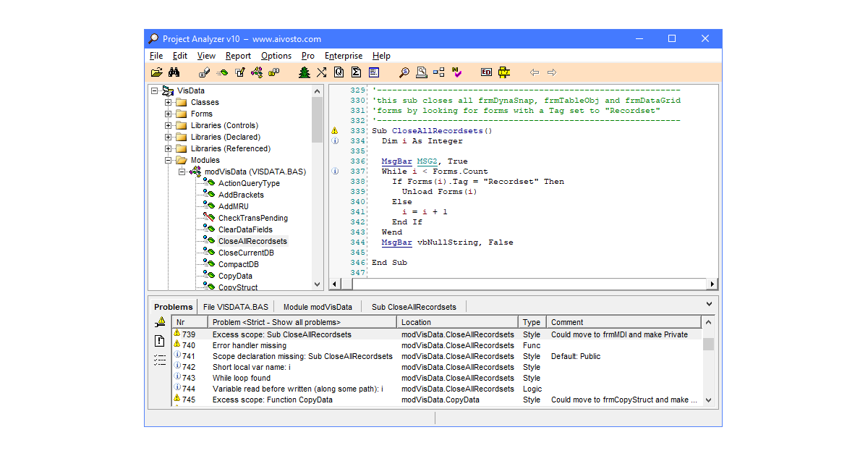Open the Report menu
This screenshot has width=868, height=456.
click(x=238, y=56)
